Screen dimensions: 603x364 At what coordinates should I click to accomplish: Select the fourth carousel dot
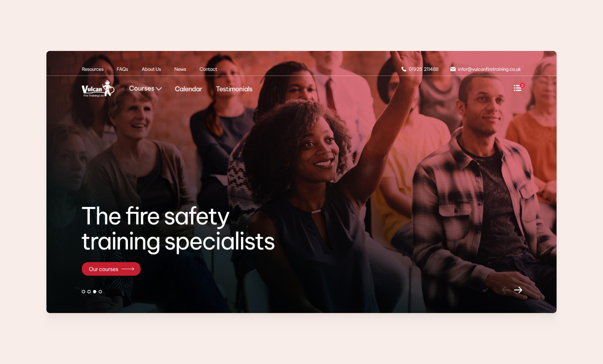100,292
